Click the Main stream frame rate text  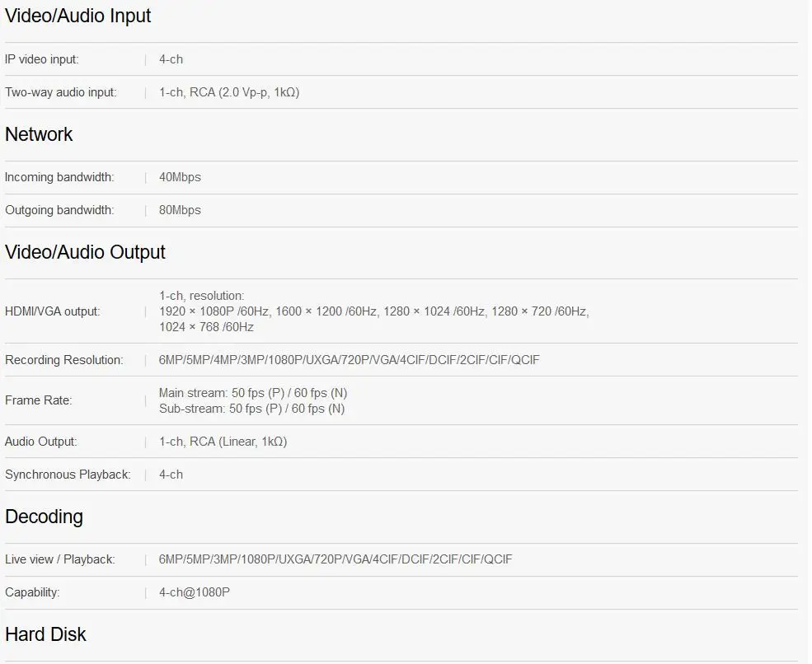pyautogui.click(x=253, y=393)
